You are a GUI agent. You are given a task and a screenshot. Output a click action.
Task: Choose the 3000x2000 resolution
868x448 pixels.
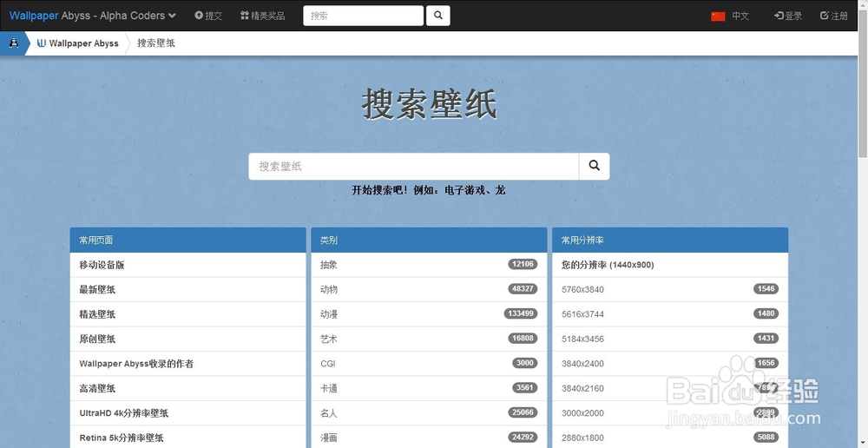tap(670, 412)
